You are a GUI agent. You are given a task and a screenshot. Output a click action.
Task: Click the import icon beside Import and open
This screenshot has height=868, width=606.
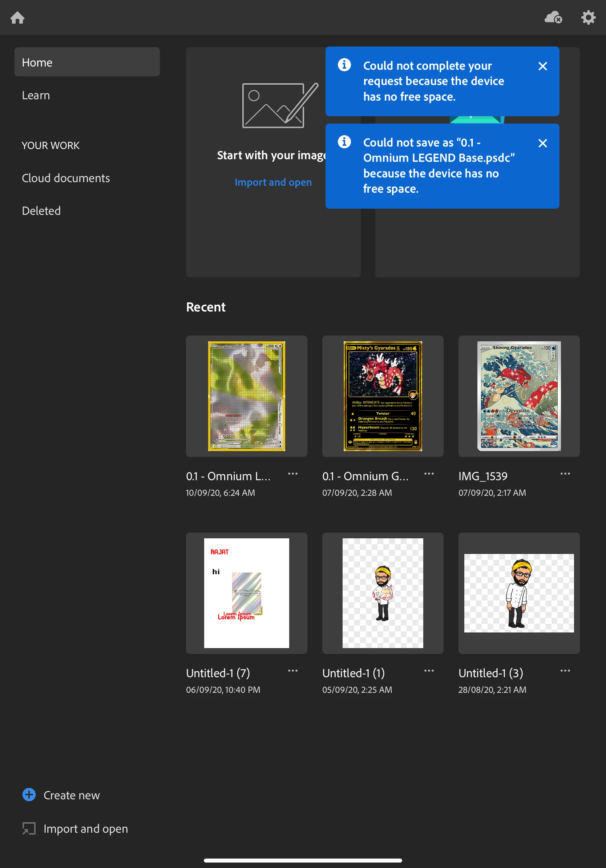coord(29,828)
